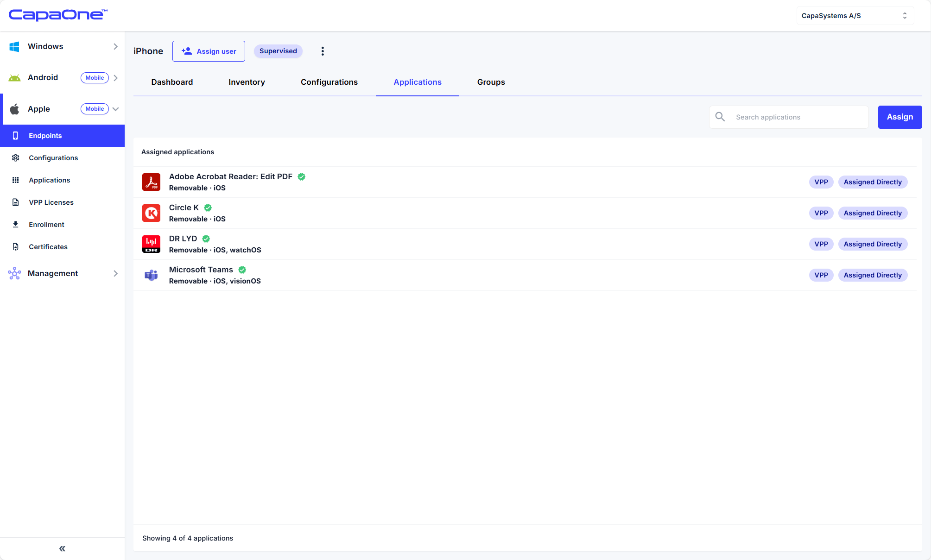
Task: Select the Applications tab
Action: pos(418,82)
